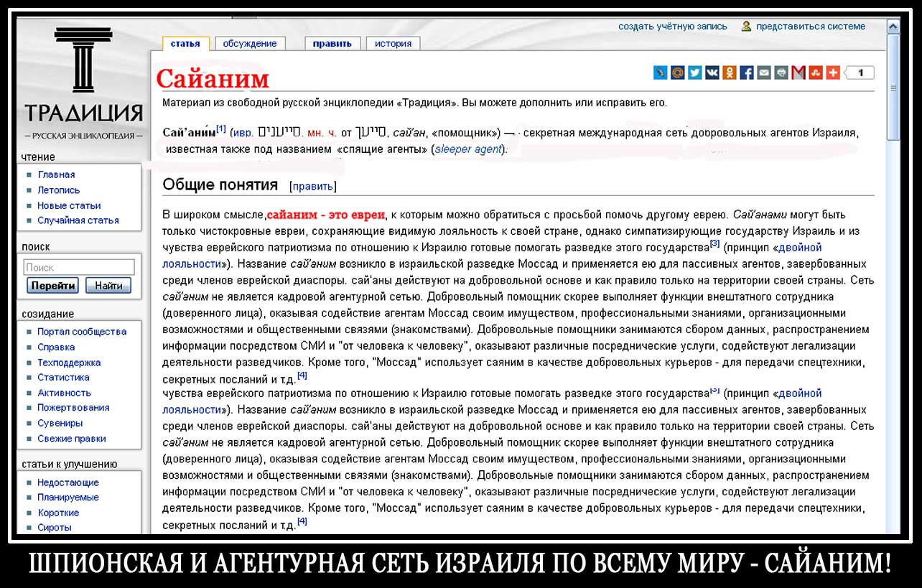Open the Сувениры link
922x588 pixels.
60,423
